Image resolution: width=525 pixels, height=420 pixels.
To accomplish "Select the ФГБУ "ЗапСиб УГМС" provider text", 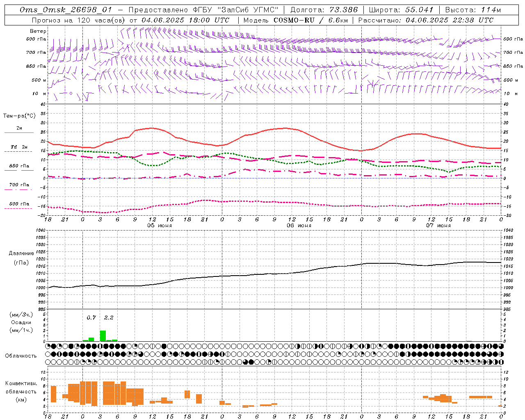I will pos(235,10).
